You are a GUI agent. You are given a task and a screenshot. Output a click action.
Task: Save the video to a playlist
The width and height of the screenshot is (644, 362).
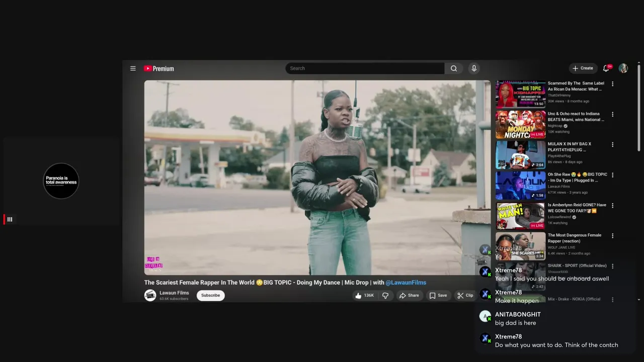coord(438,296)
